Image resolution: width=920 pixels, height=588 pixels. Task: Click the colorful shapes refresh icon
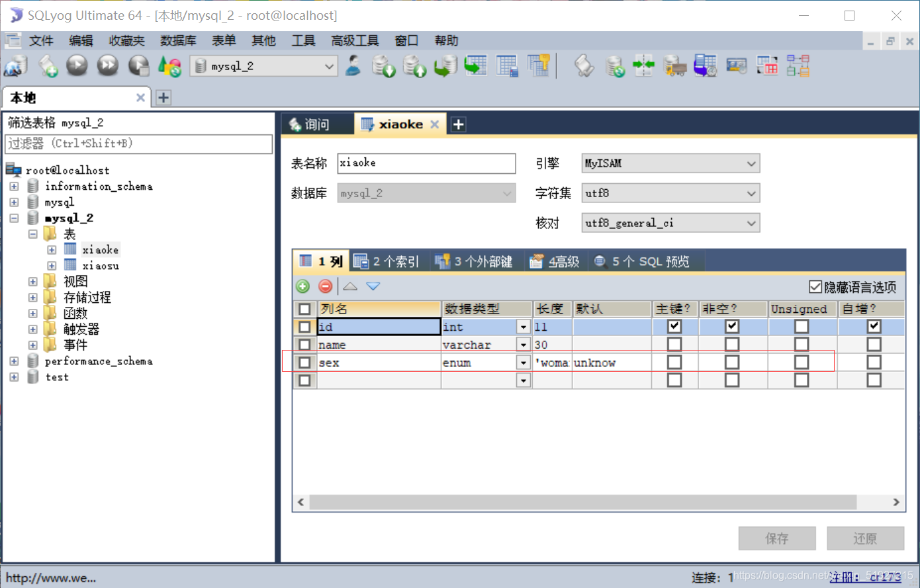click(170, 66)
